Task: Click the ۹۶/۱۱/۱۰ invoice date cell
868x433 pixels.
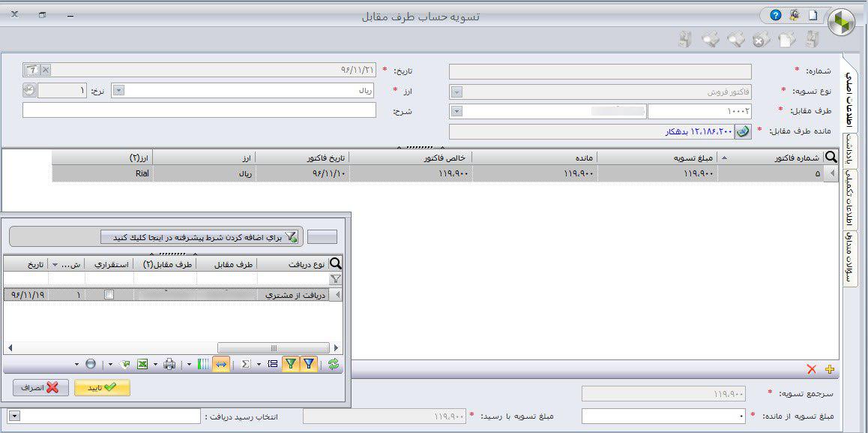Action: (302, 173)
